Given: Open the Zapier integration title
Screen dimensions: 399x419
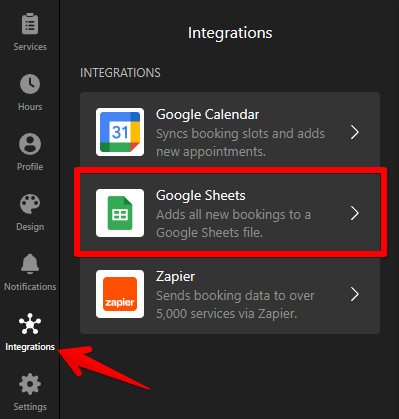Looking at the screenshot, I should pyautogui.click(x=175, y=277).
